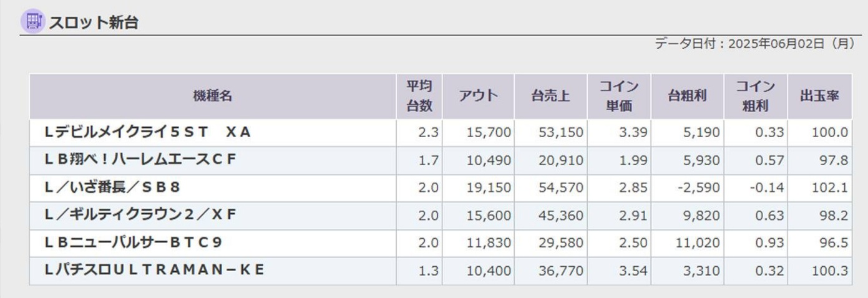Select the コイン単価 column header

pos(619,96)
